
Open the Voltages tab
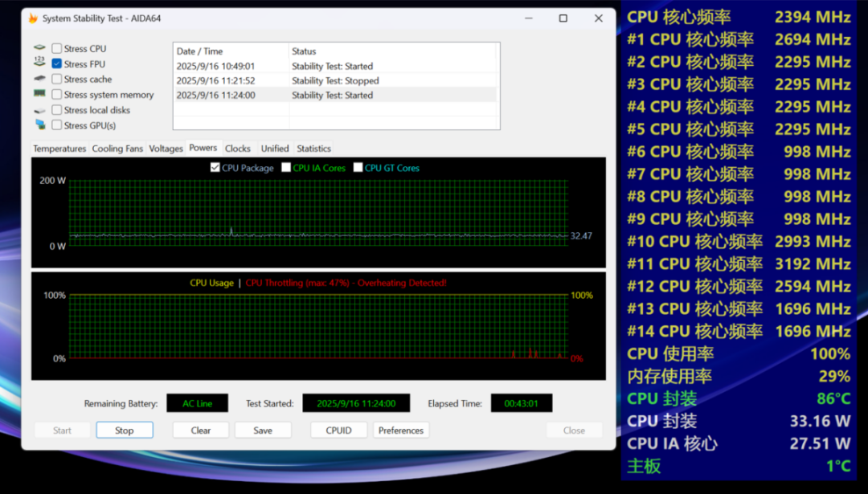[166, 149]
